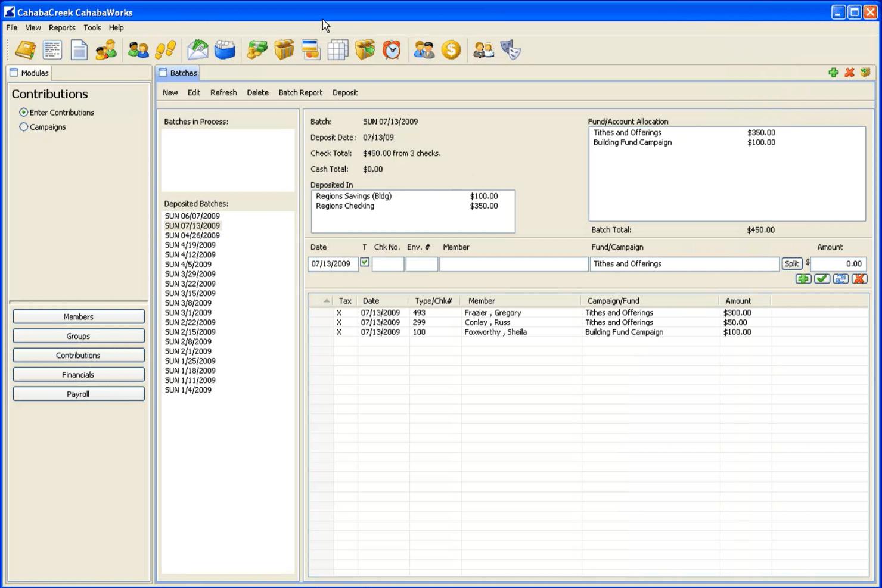Open the Help menu

(116, 27)
